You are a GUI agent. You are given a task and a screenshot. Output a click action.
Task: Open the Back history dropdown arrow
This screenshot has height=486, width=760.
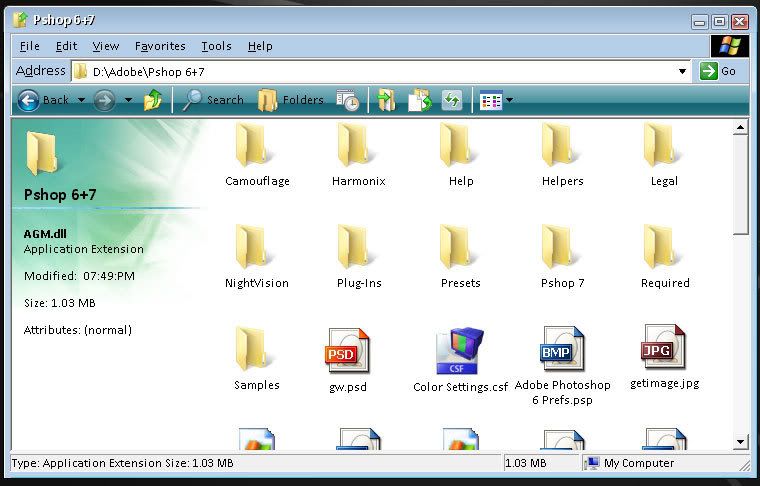coord(81,100)
